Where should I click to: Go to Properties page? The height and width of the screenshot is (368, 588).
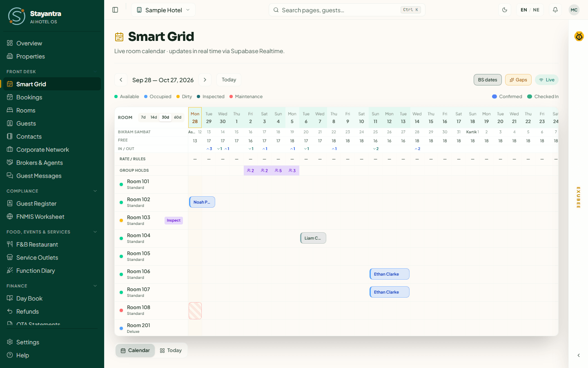coord(52,56)
